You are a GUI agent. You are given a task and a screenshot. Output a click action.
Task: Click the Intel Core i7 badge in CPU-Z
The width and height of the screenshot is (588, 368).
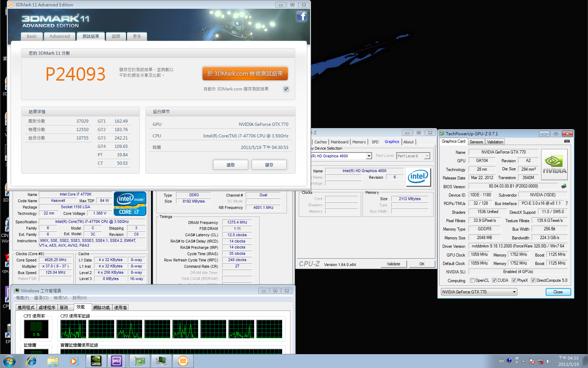[x=130, y=203]
